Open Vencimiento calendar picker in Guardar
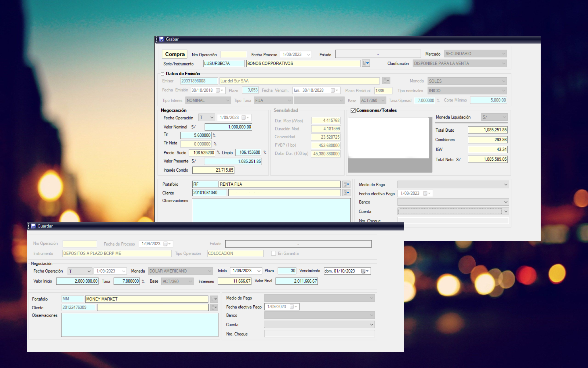Image resolution: width=588 pixels, height=368 pixels. (365, 271)
